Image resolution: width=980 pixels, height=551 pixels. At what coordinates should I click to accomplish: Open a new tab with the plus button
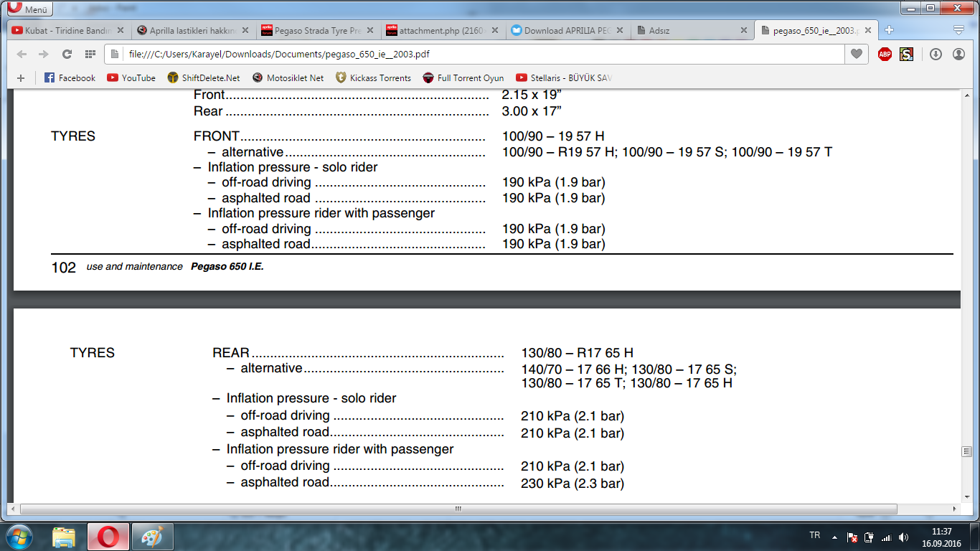point(890,30)
